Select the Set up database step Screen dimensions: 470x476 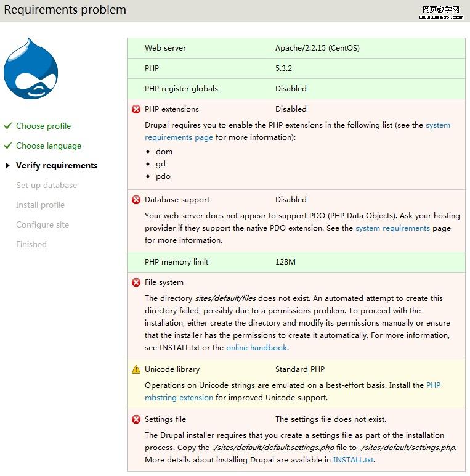(46, 185)
